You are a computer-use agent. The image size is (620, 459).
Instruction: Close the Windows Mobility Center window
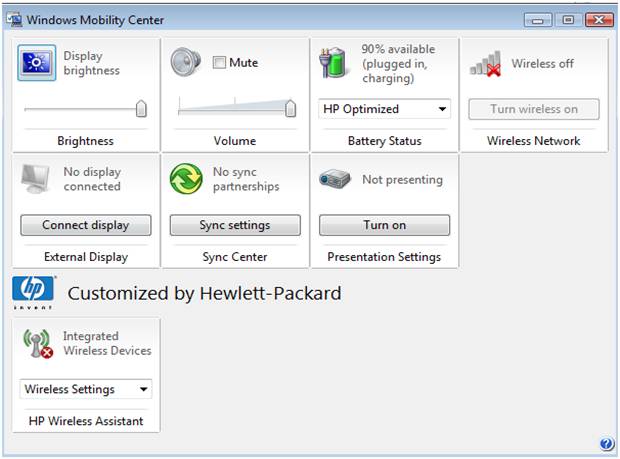pyautogui.click(x=599, y=20)
